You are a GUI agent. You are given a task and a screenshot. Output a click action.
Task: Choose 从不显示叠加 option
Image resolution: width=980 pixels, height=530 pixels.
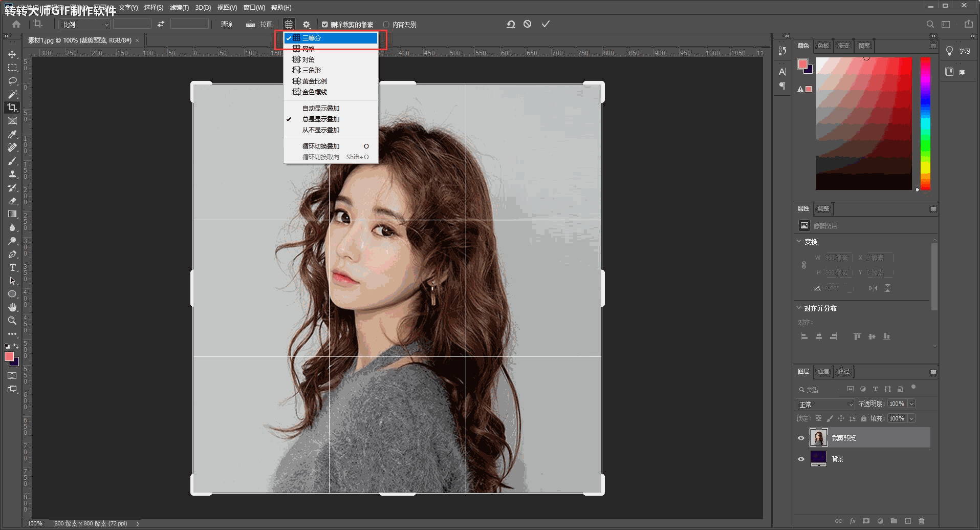(331, 130)
